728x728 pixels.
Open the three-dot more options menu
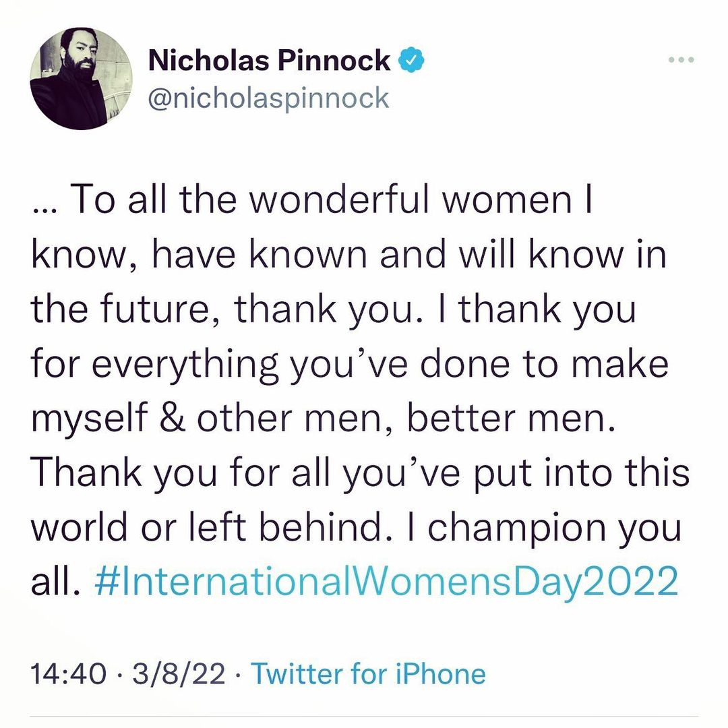[x=680, y=60]
